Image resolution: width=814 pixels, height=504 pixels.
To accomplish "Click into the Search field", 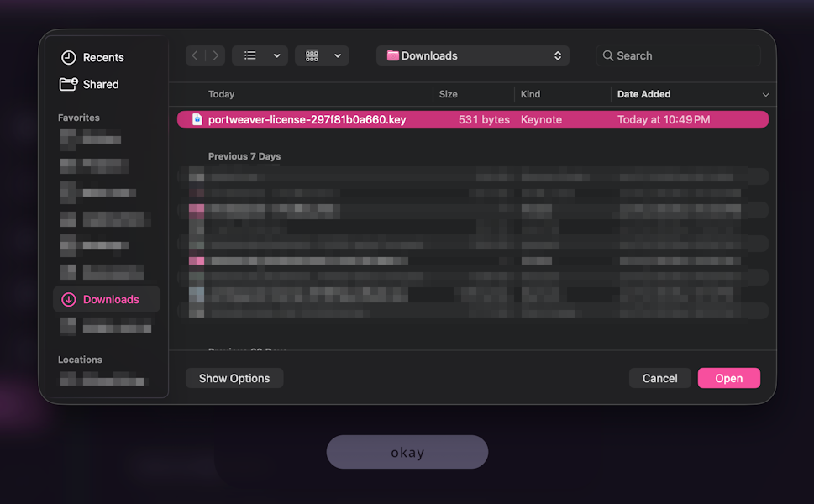I will pyautogui.click(x=679, y=55).
